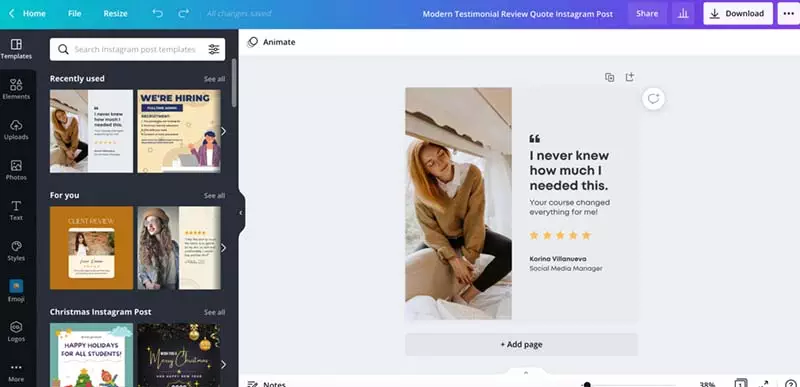Viewport: 800px width, 387px height.
Task: Click the document title Modern Testimonial Review Quote
Action: pyautogui.click(x=517, y=14)
